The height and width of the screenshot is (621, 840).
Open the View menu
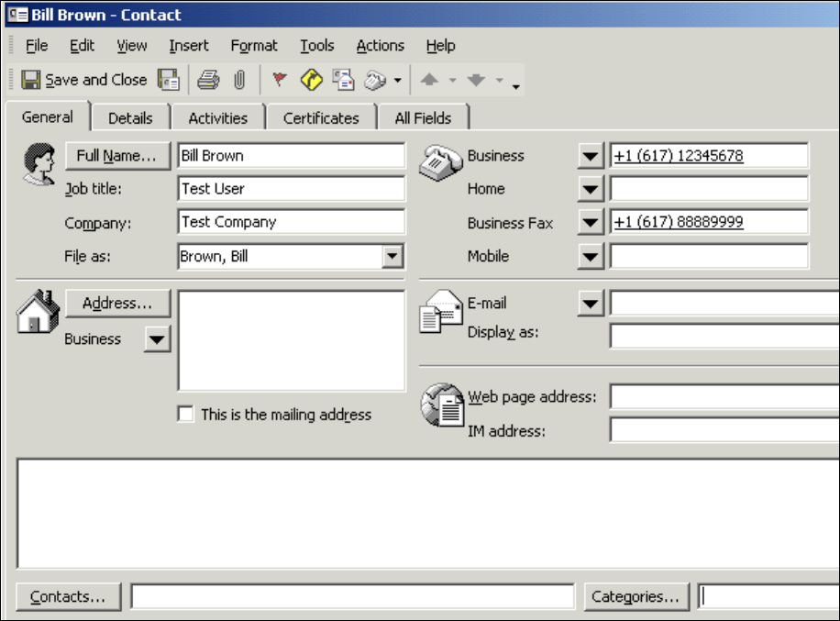(132, 46)
